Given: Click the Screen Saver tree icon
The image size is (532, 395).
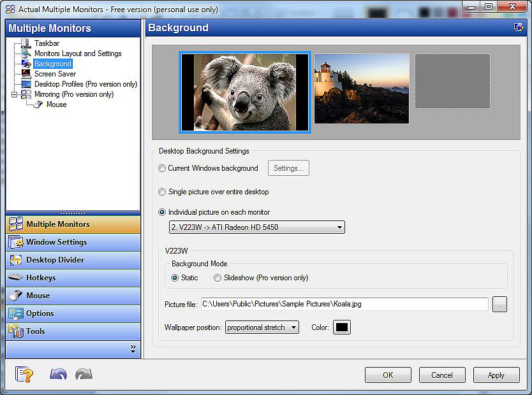Looking at the screenshot, I should [26, 74].
